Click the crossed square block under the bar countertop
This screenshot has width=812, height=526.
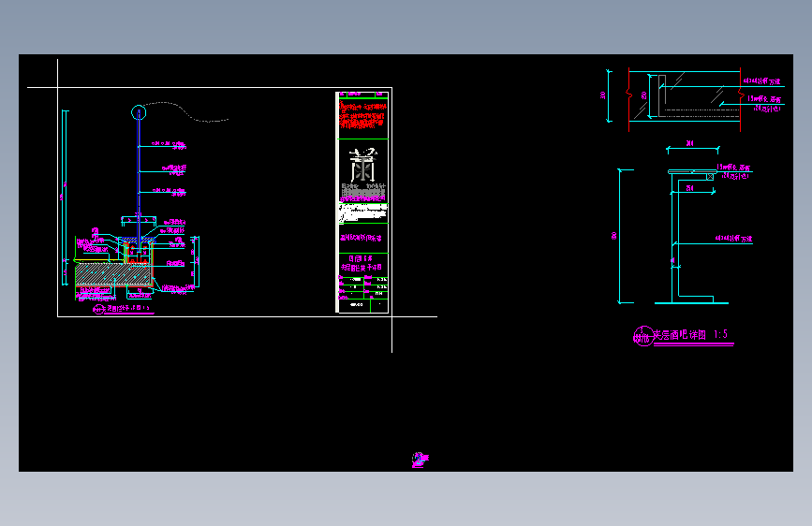(x=710, y=177)
